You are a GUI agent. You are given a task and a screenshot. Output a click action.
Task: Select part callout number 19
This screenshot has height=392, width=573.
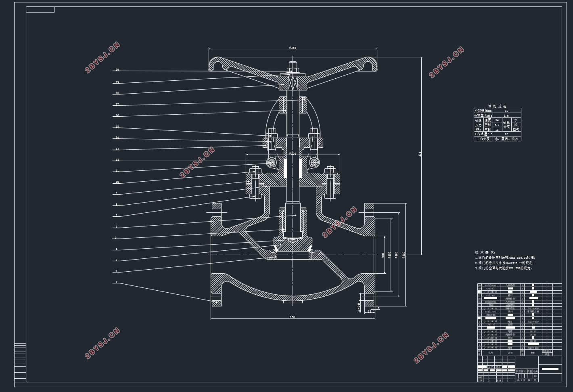click(x=117, y=82)
